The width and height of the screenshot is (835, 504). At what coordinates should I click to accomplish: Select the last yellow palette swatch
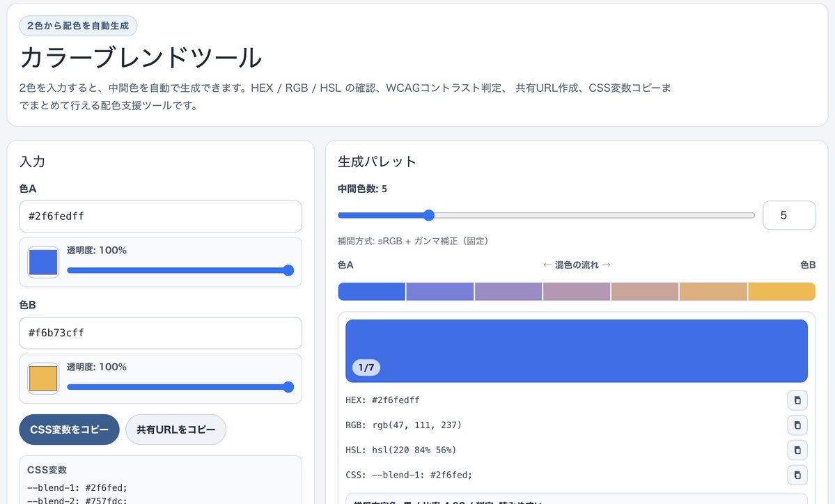coord(782,292)
